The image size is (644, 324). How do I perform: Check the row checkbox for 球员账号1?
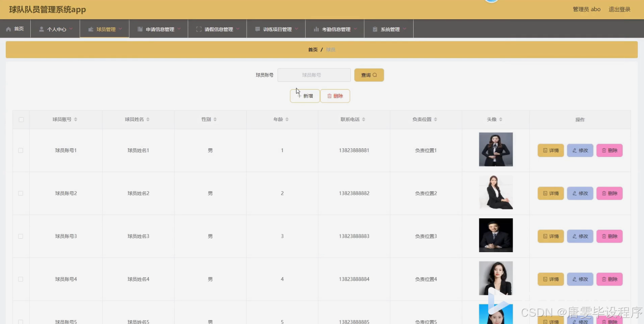click(x=21, y=151)
